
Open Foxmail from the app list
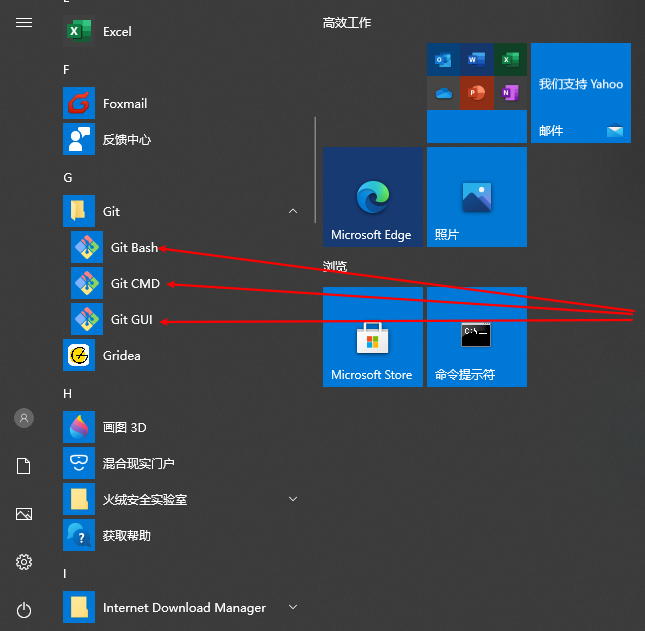pyautogui.click(x=124, y=103)
